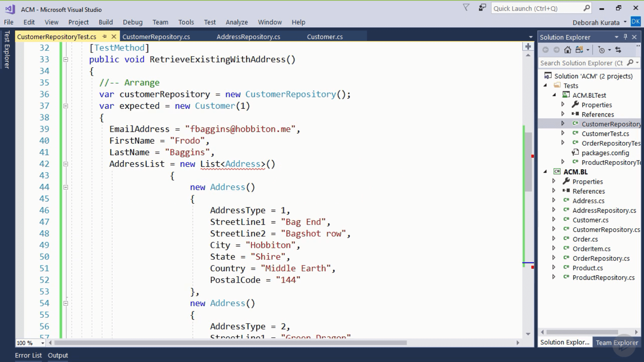Collapse the RetrieveExistingWithAddress method fold
Image resolution: width=644 pixels, height=362 pixels.
[x=66, y=59]
